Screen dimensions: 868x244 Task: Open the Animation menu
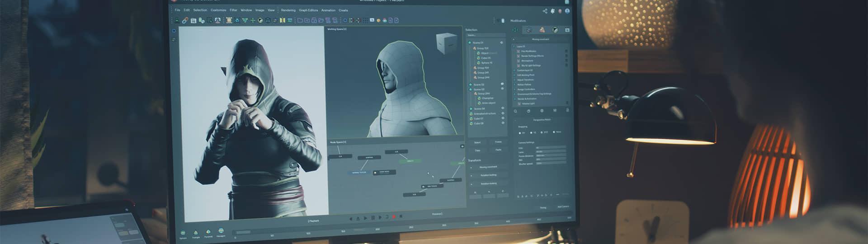pos(329,10)
